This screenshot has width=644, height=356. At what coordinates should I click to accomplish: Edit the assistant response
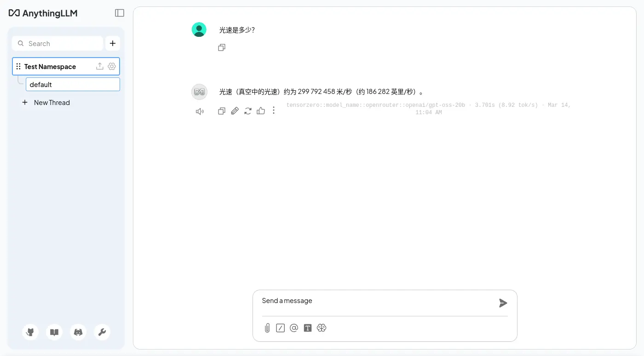(235, 111)
